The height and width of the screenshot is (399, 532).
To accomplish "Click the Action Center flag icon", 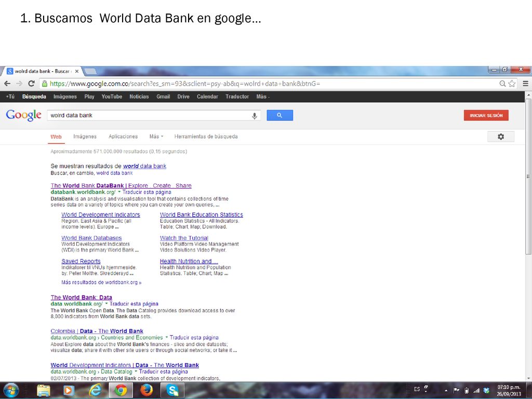I will click(456, 390).
